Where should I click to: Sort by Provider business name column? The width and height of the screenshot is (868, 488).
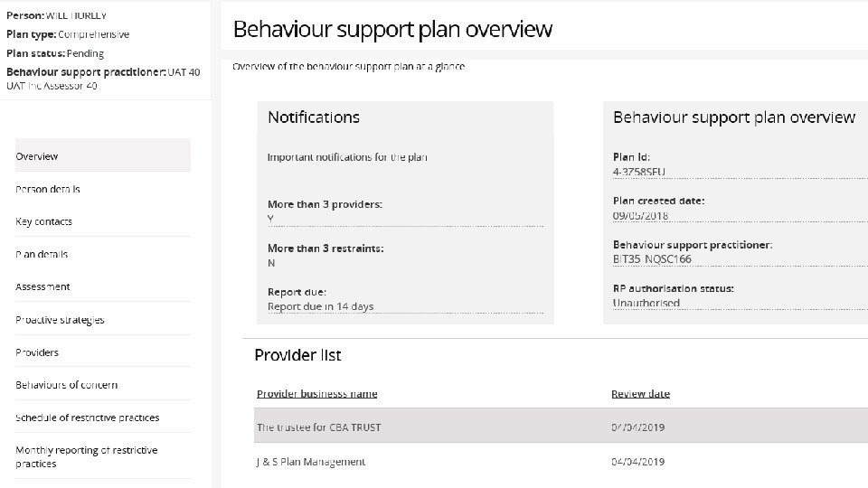coord(316,394)
